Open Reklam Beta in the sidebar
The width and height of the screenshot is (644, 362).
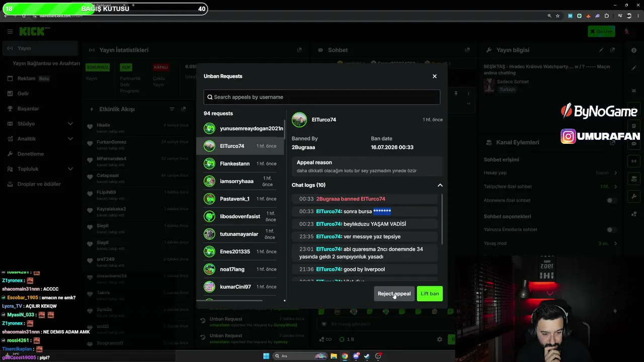(40, 78)
